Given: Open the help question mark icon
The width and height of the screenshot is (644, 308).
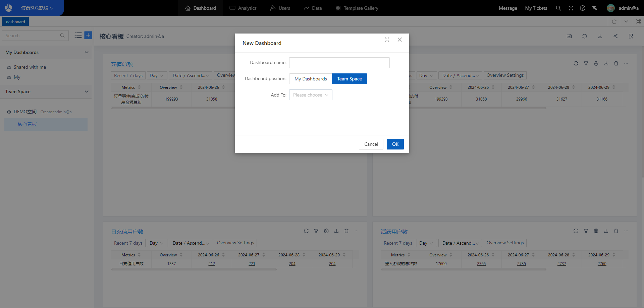Looking at the screenshot, I should pos(583,8).
